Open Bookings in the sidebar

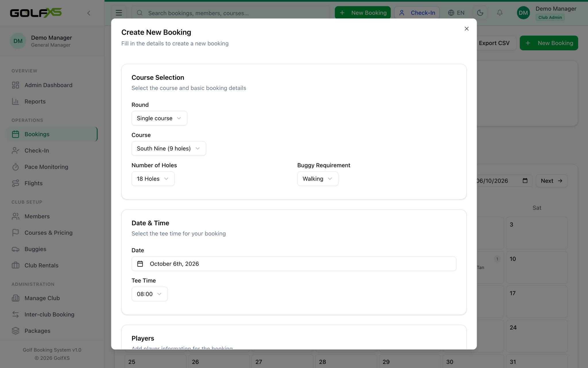coord(52,134)
